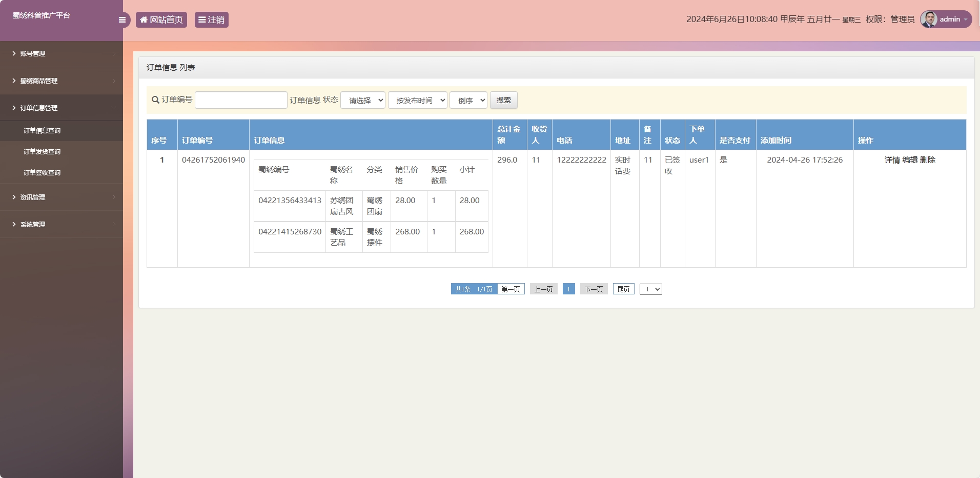Viewport: 980px width, 478px height.
Task: Select 订单发货查询 in the sidebar
Action: pos(41,151)
